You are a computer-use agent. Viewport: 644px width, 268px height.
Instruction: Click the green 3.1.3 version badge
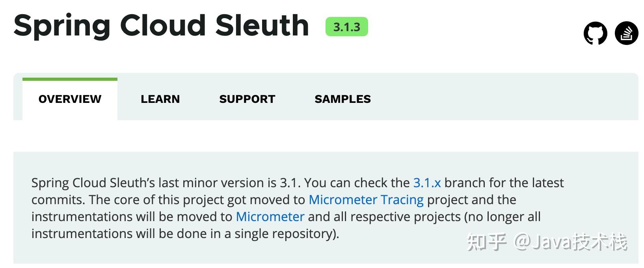pyautogui.click(x=346, y=27)
